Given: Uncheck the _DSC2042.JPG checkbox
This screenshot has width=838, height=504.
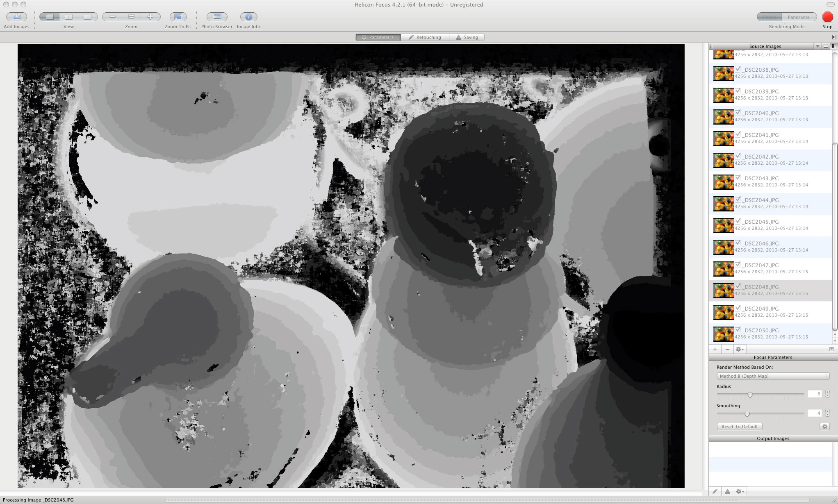Looking at the screenshot, I should pos(738,156).
